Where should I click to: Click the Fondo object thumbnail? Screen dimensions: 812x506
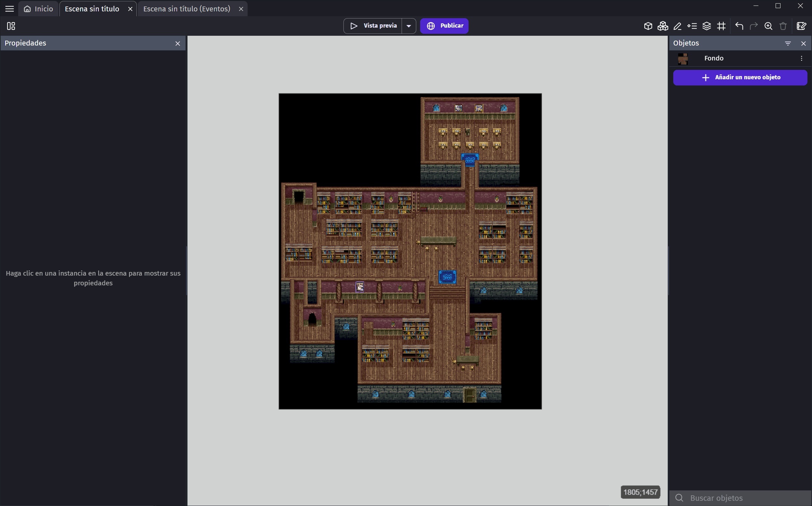pos(683,58)
